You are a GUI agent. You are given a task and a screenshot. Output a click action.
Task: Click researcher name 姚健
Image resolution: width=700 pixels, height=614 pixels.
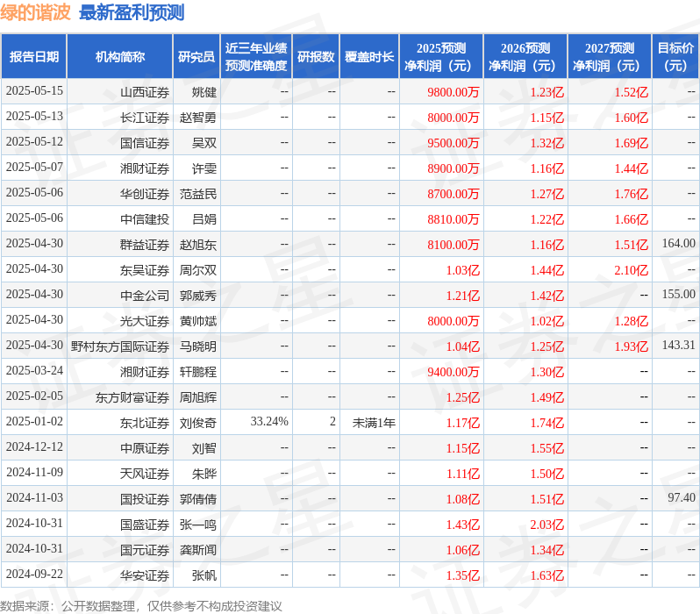pyautogui.click(x=204, y=92)
